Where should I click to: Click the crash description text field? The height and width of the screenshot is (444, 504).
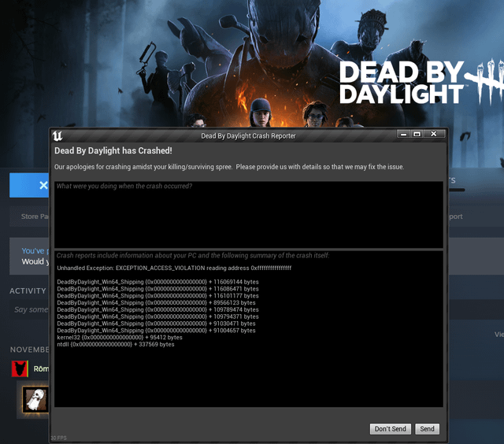click(x=249, y=214)
